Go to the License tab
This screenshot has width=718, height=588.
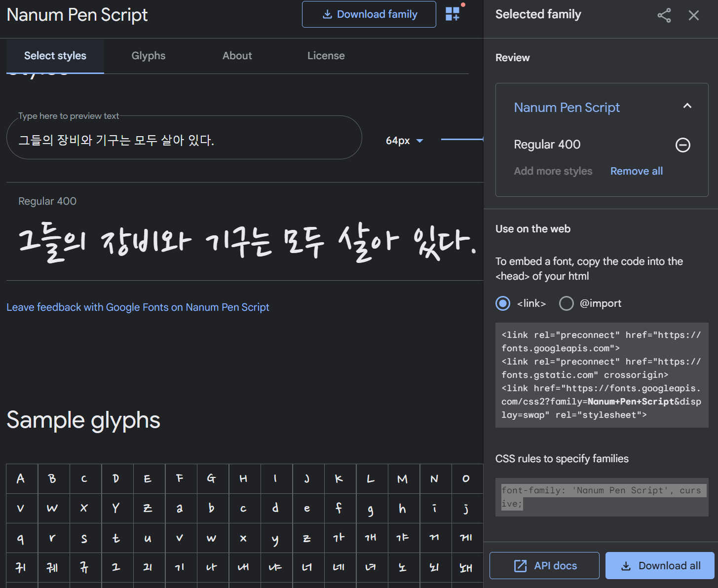click(326, 56)
